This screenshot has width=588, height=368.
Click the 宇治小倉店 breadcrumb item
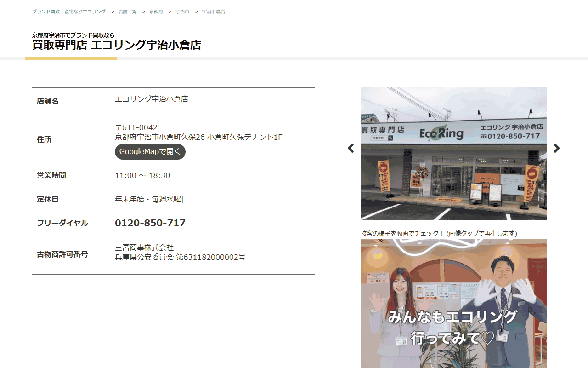pyautogui.click(x=214, y=11)
